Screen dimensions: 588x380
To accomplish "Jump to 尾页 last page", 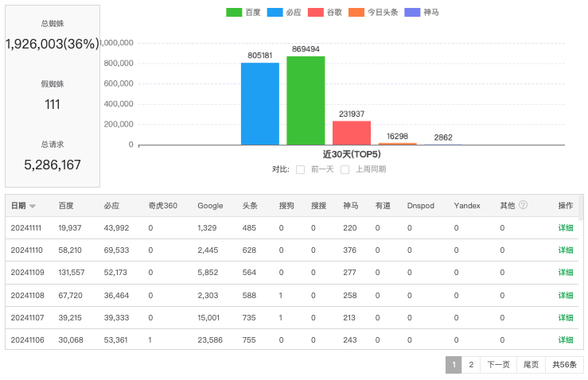I will 531,365.
